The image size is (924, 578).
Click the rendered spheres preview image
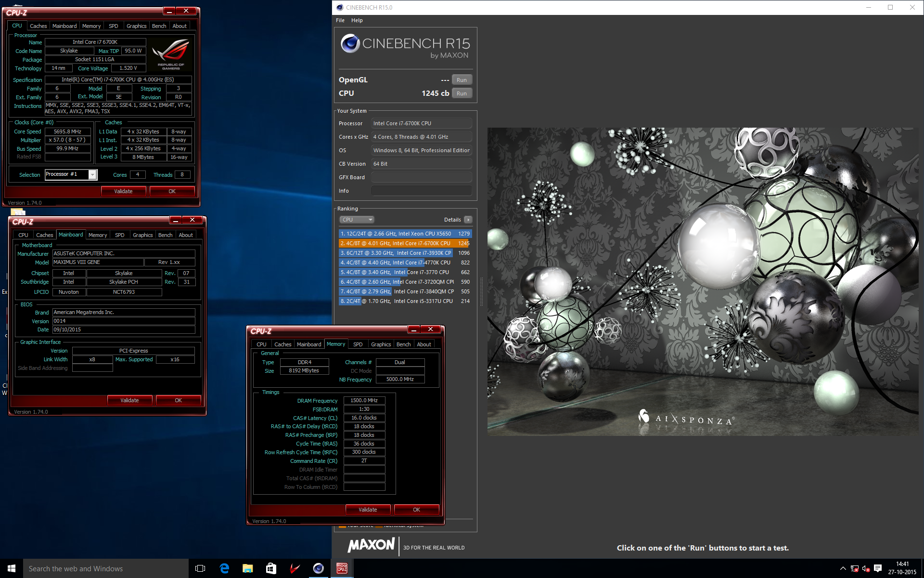[703, 282]
